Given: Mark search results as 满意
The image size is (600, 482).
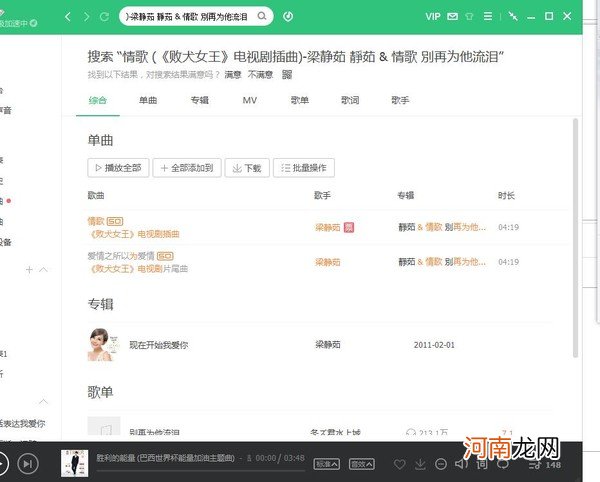Looking at the screenshot, I should 233,74.
